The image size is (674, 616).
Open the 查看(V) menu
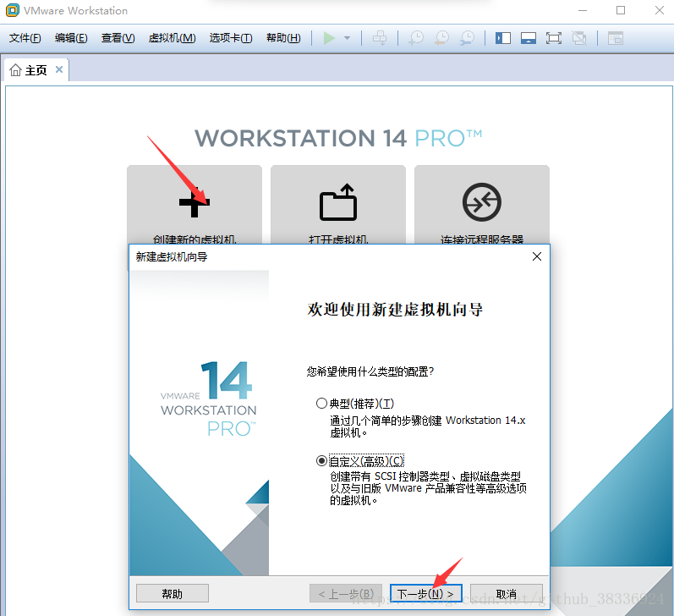tap(118, 38)
